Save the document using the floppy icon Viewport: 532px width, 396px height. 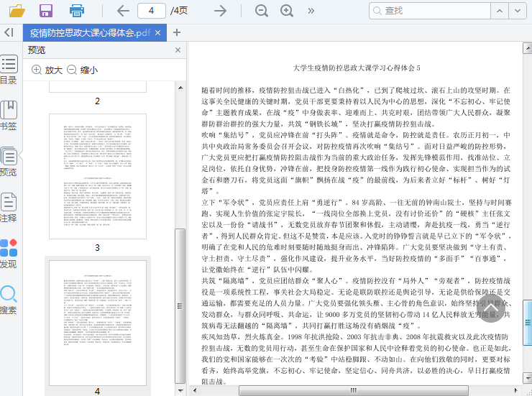(x=46, y=11)
